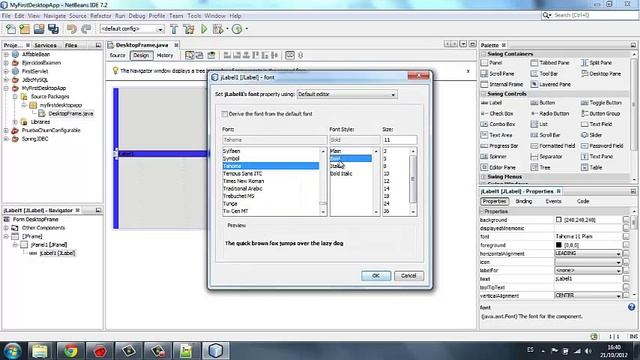Viewport: 640px width, 360px height.
Task: Click the Label item in Palette
Action: point(491,103)
